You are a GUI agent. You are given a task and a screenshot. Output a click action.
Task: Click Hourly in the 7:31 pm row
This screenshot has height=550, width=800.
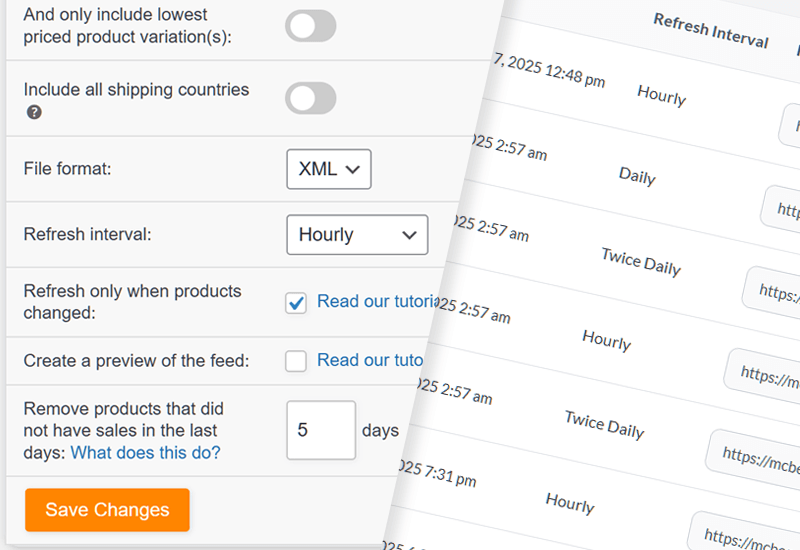click(x=570, y=502)
